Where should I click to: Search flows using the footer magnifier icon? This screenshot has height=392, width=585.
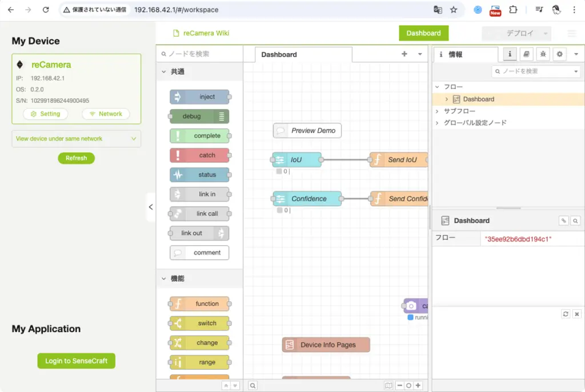pyautogui.click(x=253, y=386)
